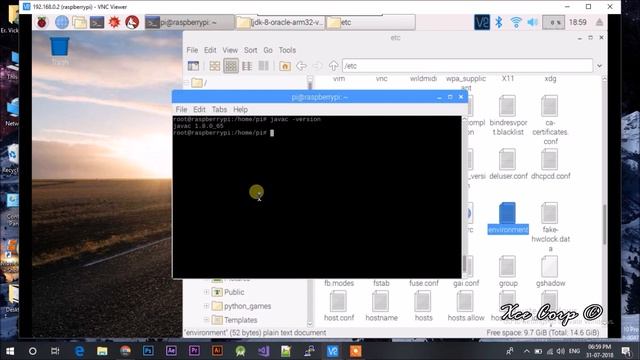Switch to compact view mode
This screenshot has width=640, height=360.
pos(263,66)
